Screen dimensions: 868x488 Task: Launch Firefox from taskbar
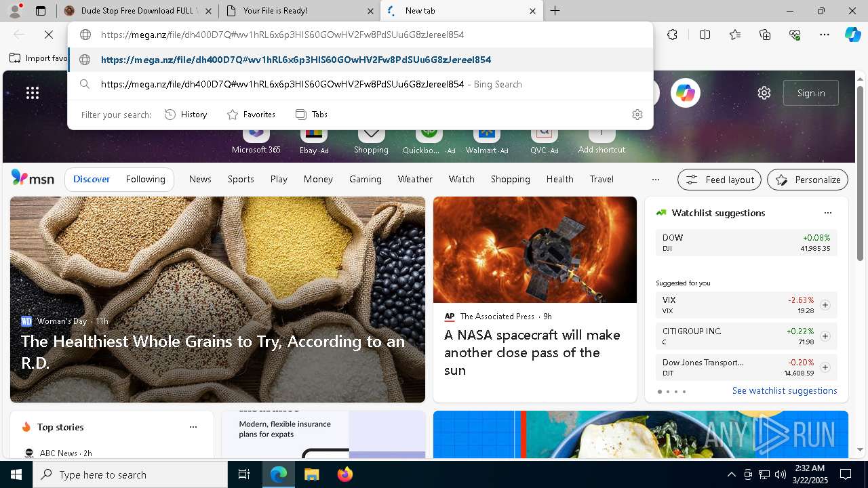pos(344,474)
